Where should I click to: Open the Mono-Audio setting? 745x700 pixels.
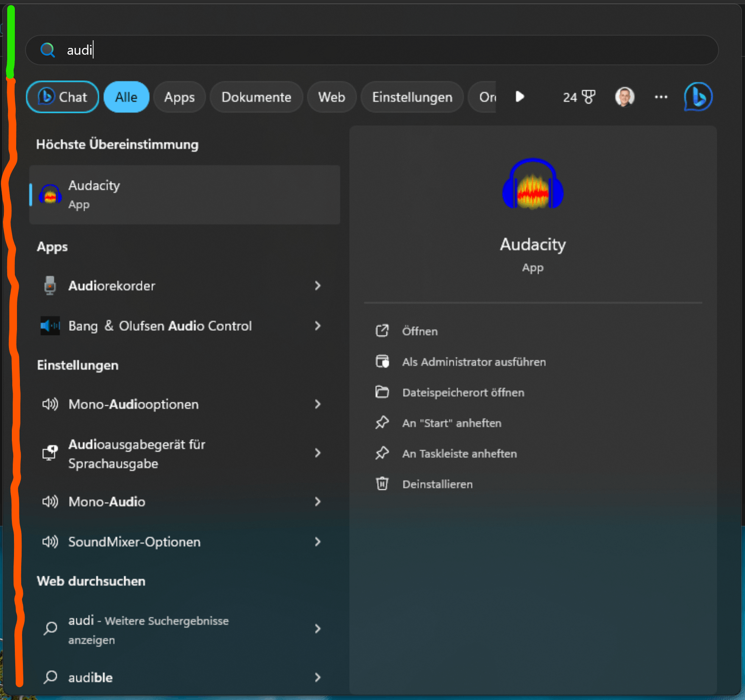pyautogui.click(x=184, y=502)
